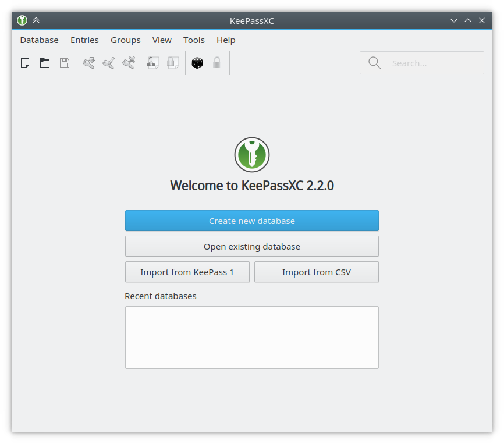Click the Copy username toolbar icon
The width and height of the screenshot is (504, 444).
(x=153, y=63)
